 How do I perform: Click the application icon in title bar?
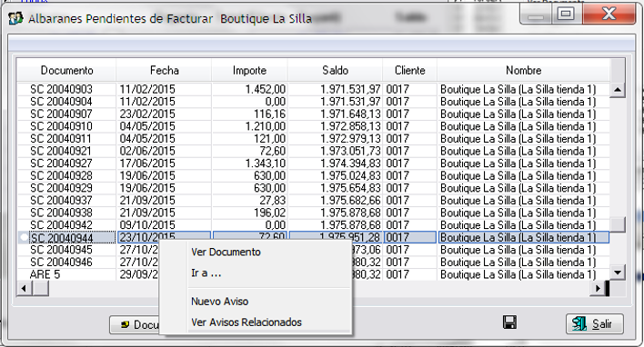15,18
